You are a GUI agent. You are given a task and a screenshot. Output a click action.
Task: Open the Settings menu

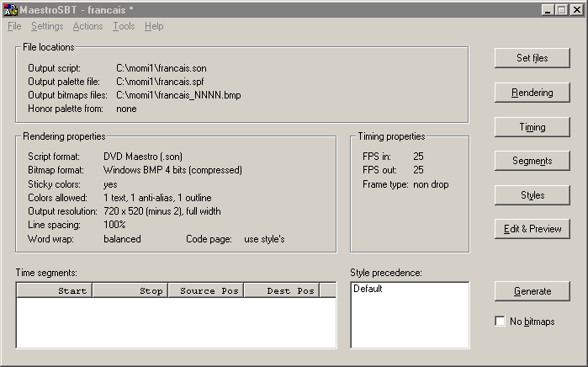[47, 26]
